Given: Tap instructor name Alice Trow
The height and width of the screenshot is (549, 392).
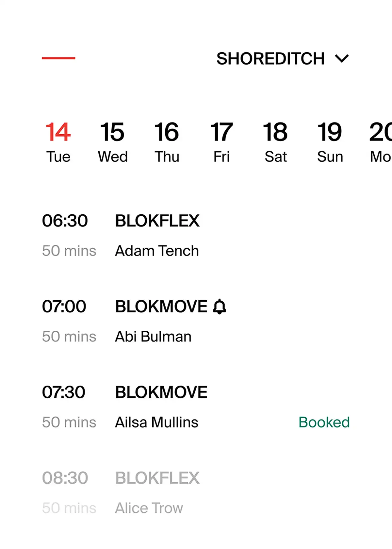Looking at the screenshot, I should (x=149, y=508).
